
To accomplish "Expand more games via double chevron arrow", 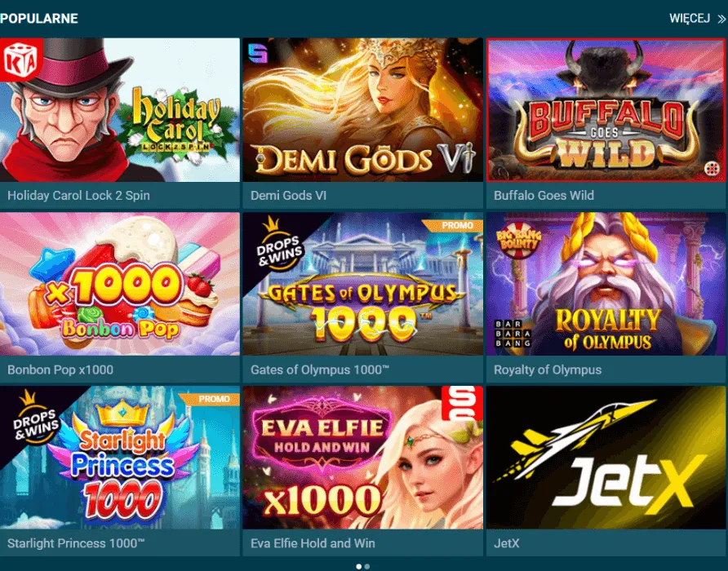I will coord(721,19).
